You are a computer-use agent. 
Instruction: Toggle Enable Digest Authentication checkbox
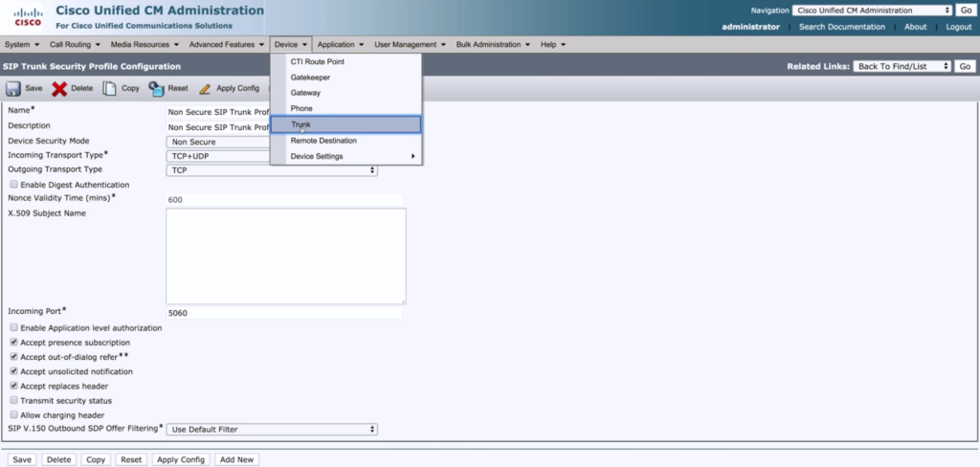13,185
